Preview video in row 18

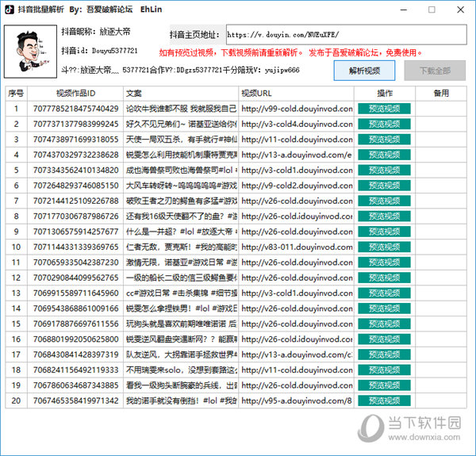click(384, 370)
